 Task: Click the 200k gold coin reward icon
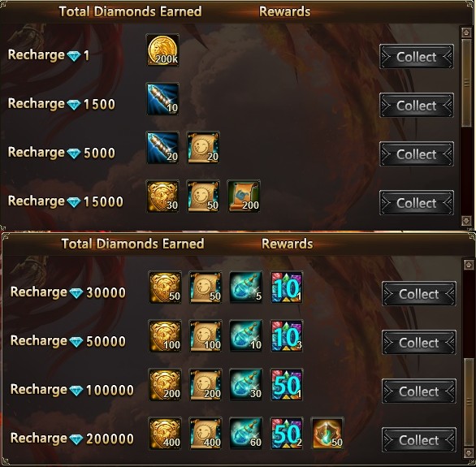click(162, 50)
